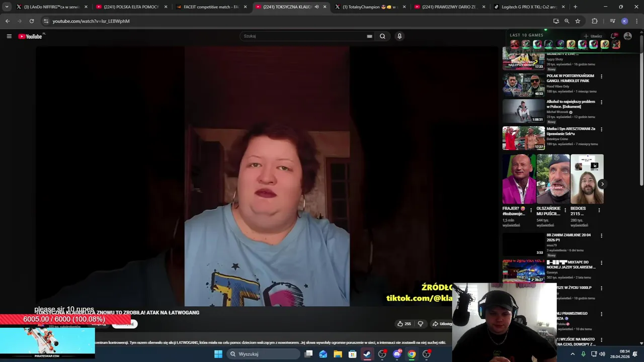
Task: Go back with the browser back arrow
Action: tap(7, 21)
